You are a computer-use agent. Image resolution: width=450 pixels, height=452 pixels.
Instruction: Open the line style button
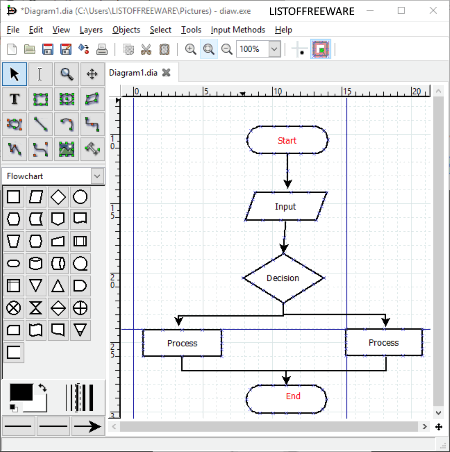tap(53, 426)
